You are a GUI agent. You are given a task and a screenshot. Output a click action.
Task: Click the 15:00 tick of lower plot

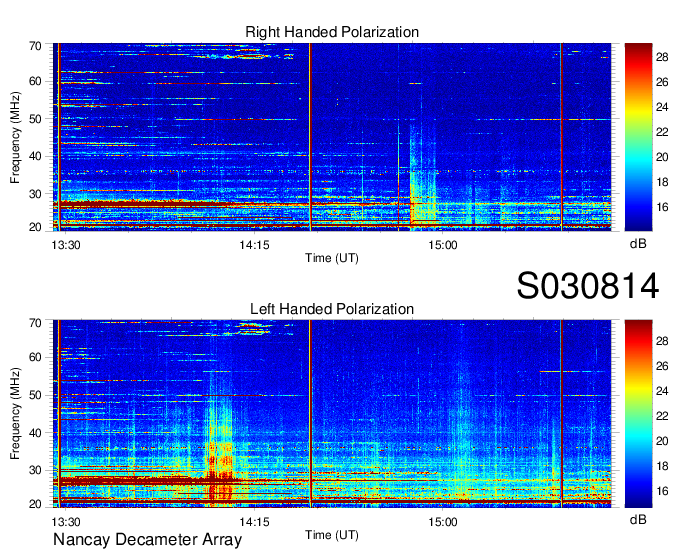tap(443, 522)
